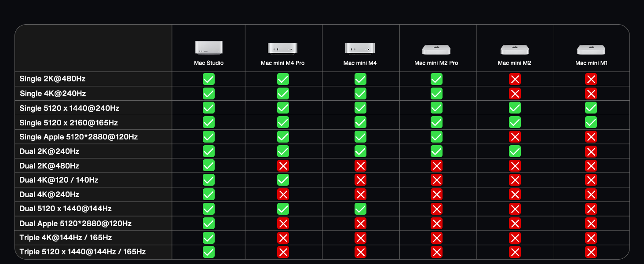This screenshot has width=644, height=264.
Task: Click red cross for Mac mini M4 Pro Dual 4K@240Hz
Action: pos(283,194)
